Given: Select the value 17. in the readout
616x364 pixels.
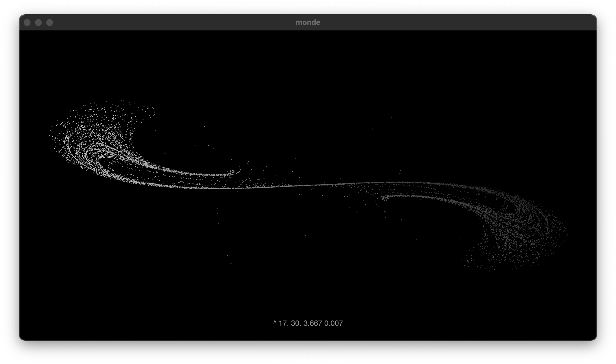Looking at the screenshot, I should point(283,323).
